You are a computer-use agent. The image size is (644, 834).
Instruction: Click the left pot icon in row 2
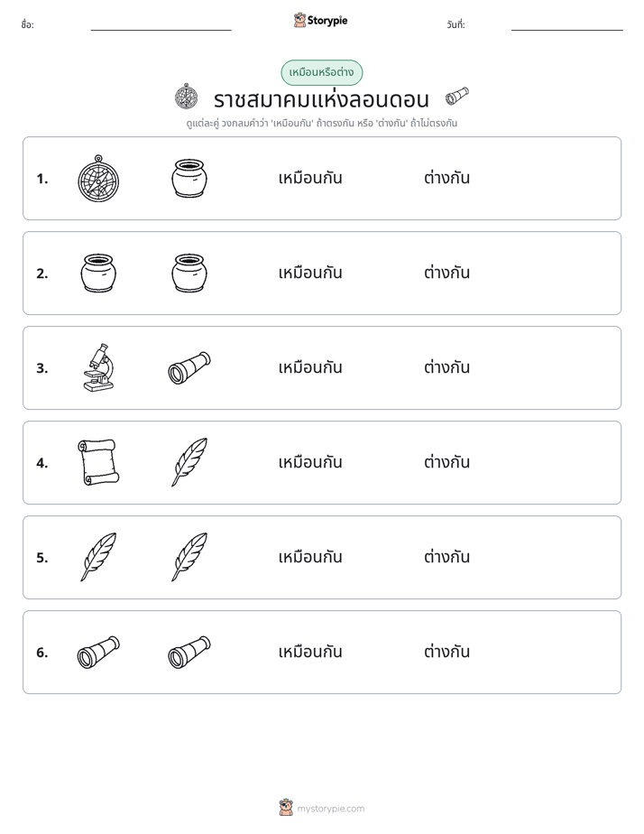(x=98, y=273)
